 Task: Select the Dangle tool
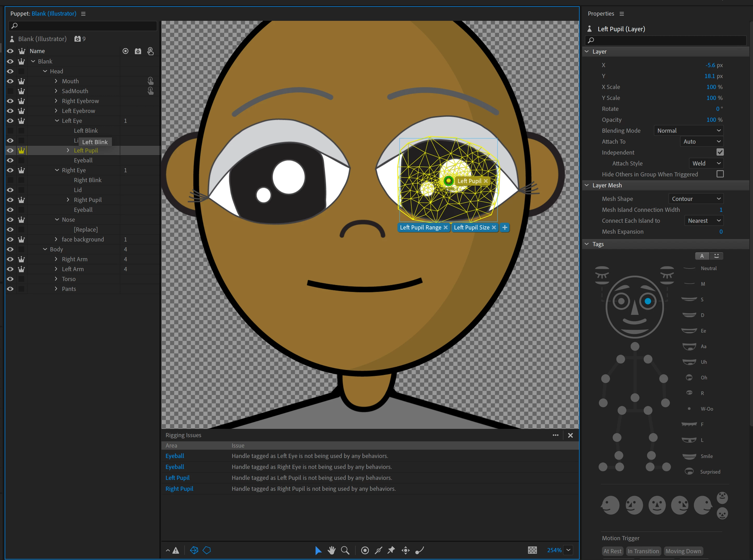(x=419, y=550)
